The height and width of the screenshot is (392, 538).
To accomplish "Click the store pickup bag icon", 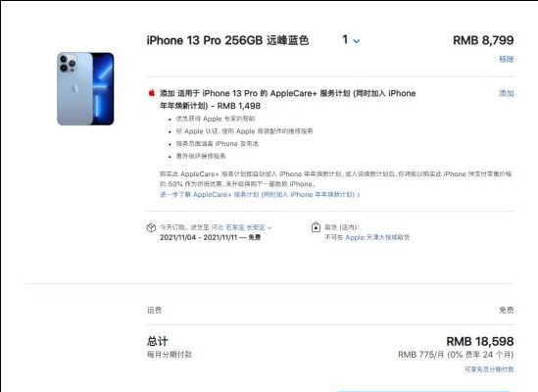I will click(x=316, y=227).
